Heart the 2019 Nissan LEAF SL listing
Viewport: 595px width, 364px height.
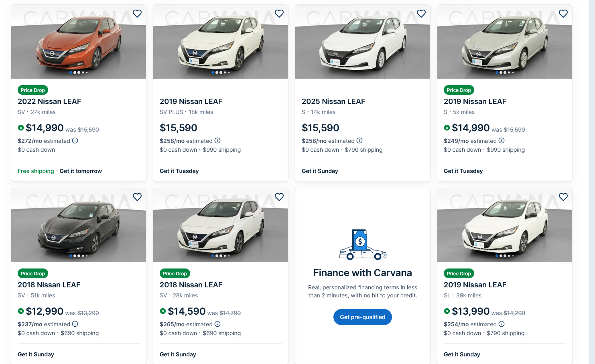563,197
